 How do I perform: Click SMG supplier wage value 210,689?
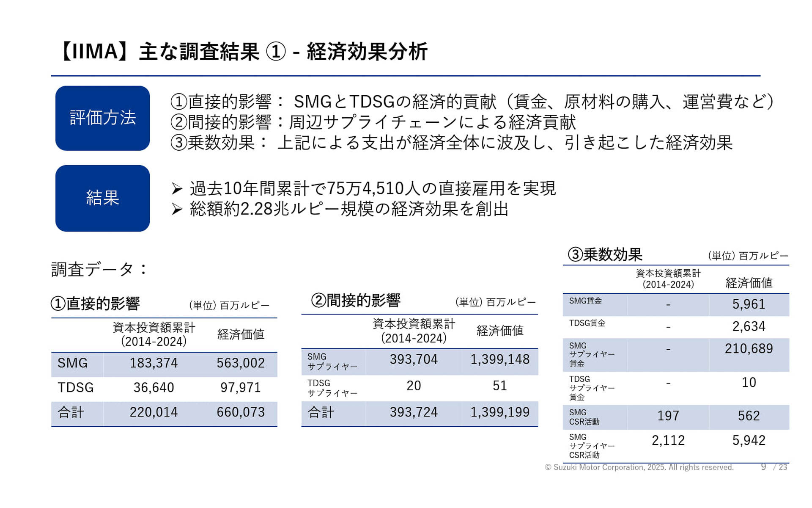point(748,349)
